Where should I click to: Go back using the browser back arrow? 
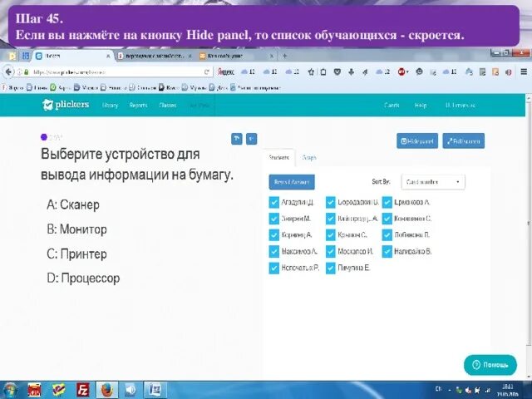[x=8, y=72]
